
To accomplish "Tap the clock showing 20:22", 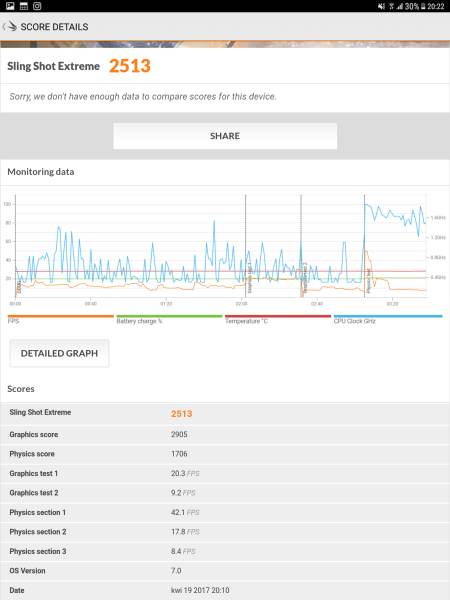I will pyautogui.click(x=436, y=6).
